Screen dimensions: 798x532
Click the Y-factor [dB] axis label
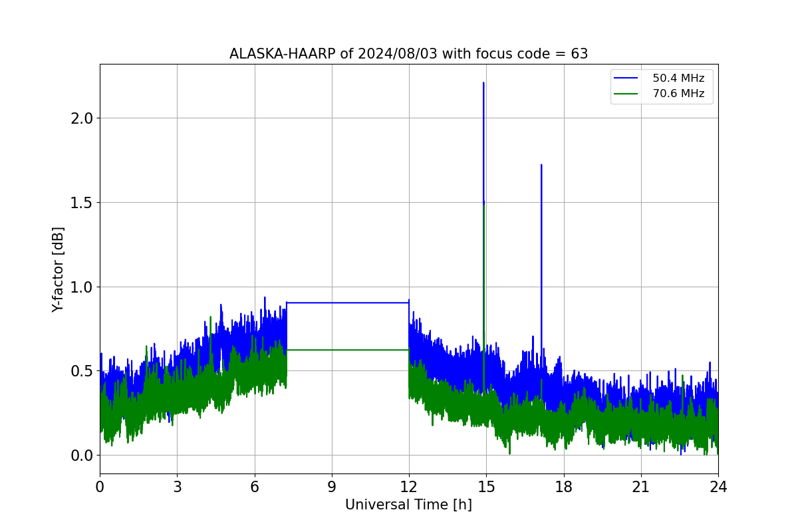(x=59, y=269)
